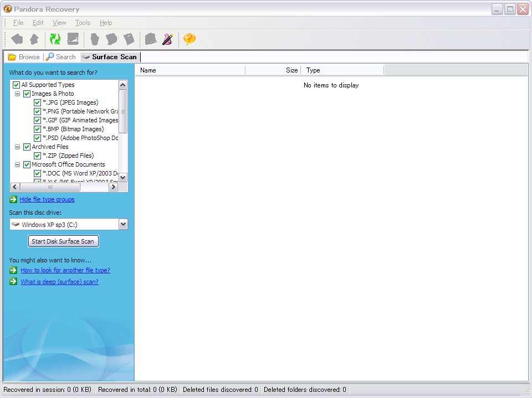Switch to the Browse tab

(x=24, y=57)
